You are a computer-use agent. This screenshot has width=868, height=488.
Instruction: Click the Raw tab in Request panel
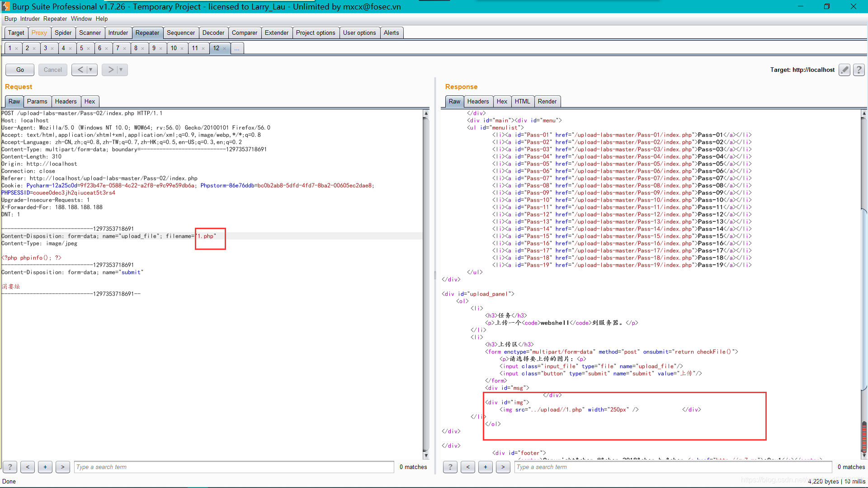(14, 101)
